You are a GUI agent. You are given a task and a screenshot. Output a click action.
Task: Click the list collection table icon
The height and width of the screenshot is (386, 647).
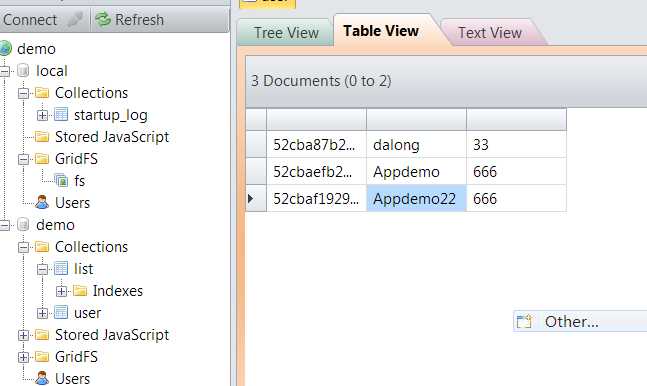tap(61, 269)
